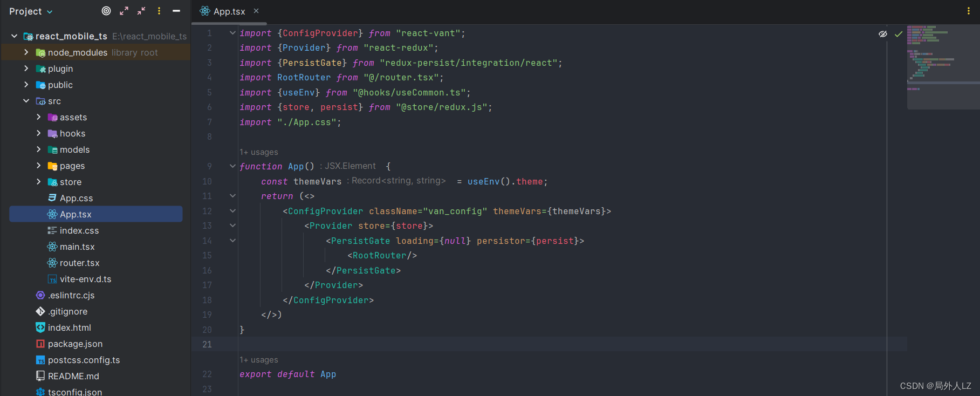Click the App.css file icon
Screen dimensions: 980x396
click(x=52, y=198)
